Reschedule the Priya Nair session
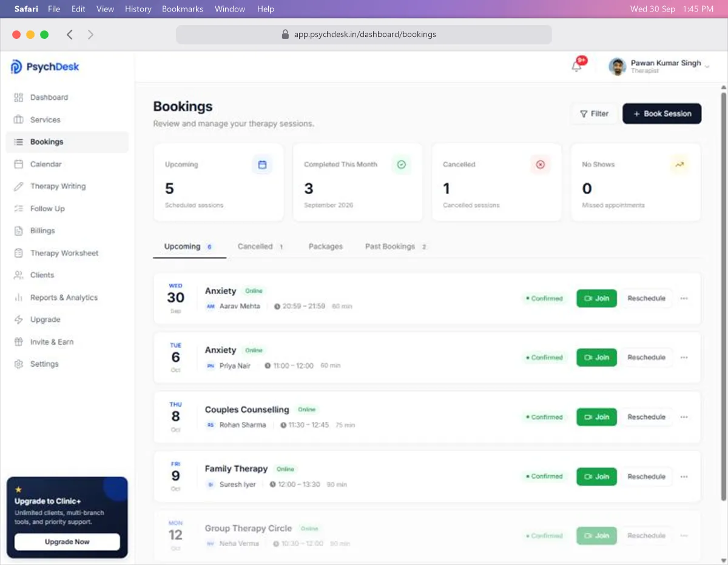Viewport: 728px width, 565px height. (x=646, y=358)
